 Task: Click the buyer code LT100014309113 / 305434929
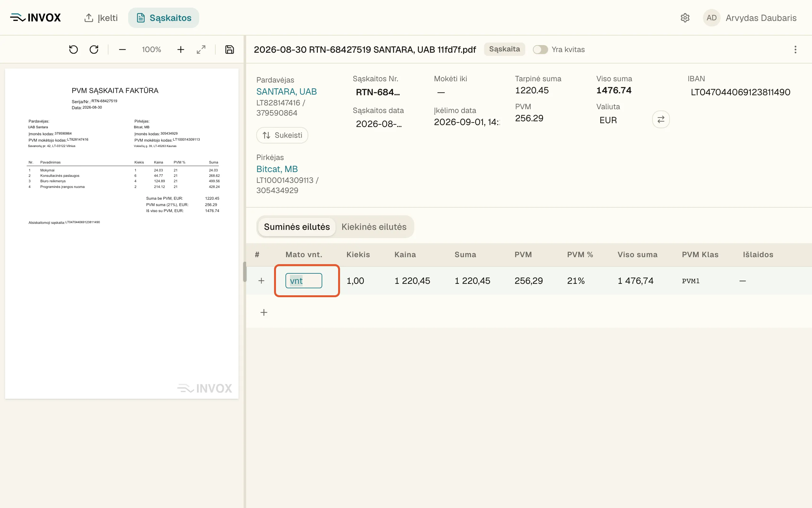(x=288, y=185)
